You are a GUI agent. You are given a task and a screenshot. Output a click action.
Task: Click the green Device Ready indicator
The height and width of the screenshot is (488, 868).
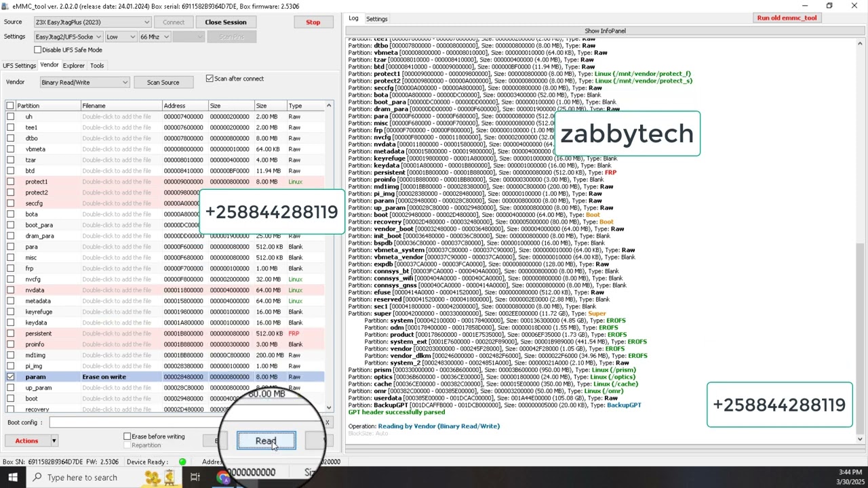tap(182, 462)
